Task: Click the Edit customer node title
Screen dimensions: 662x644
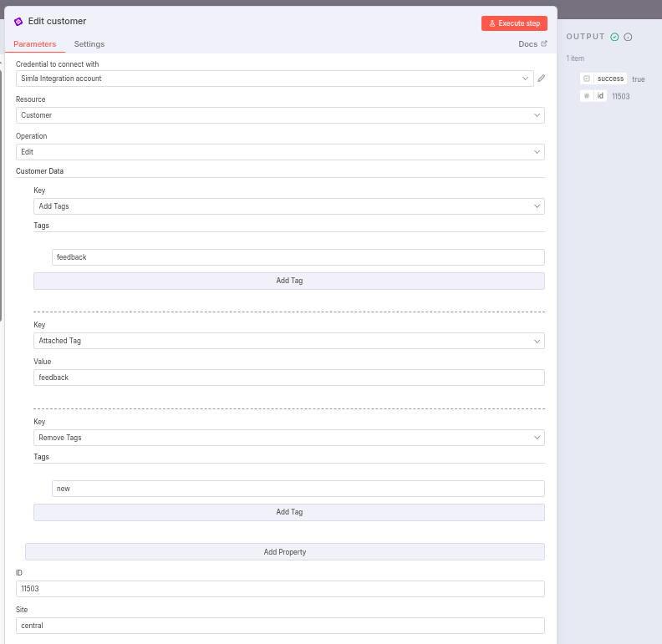Action: click(57, 21)
